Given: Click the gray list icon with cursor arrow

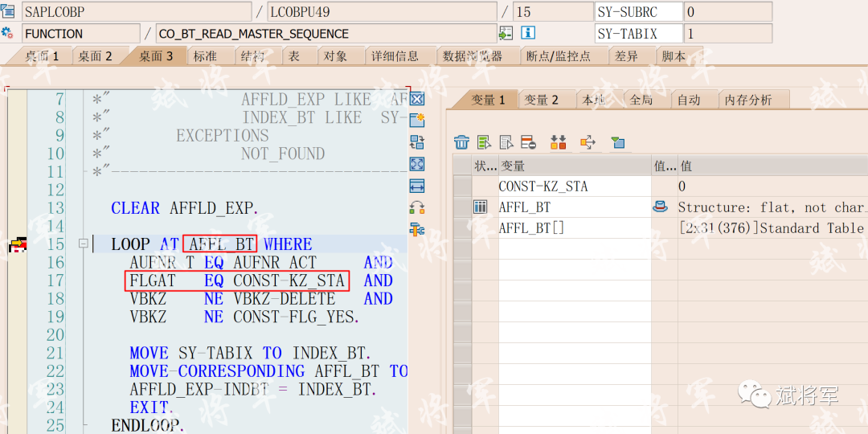Looking at the screenshot, I should (506, 142).
